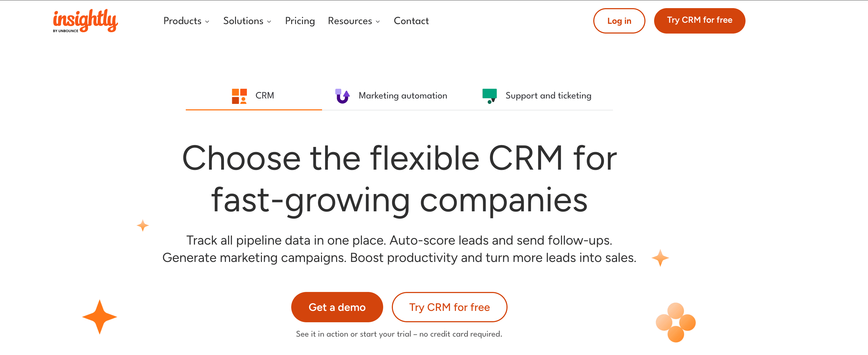Switch to the Marketing automation tab

coord(402,96)
